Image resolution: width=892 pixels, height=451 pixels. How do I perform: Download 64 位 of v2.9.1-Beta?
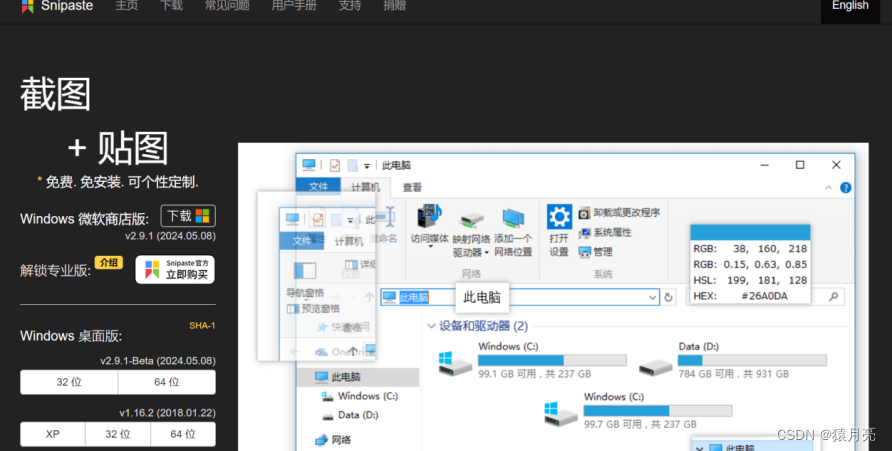(167, 382)
